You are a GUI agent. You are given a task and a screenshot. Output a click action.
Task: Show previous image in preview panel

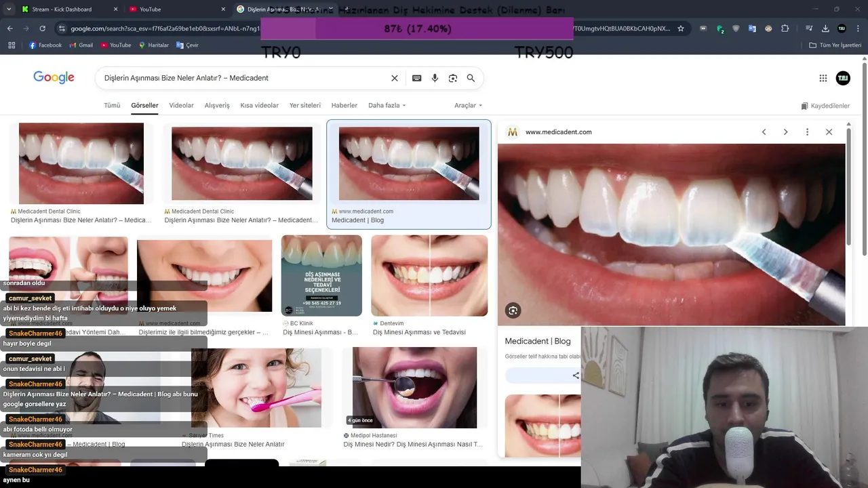coord(764,132)
